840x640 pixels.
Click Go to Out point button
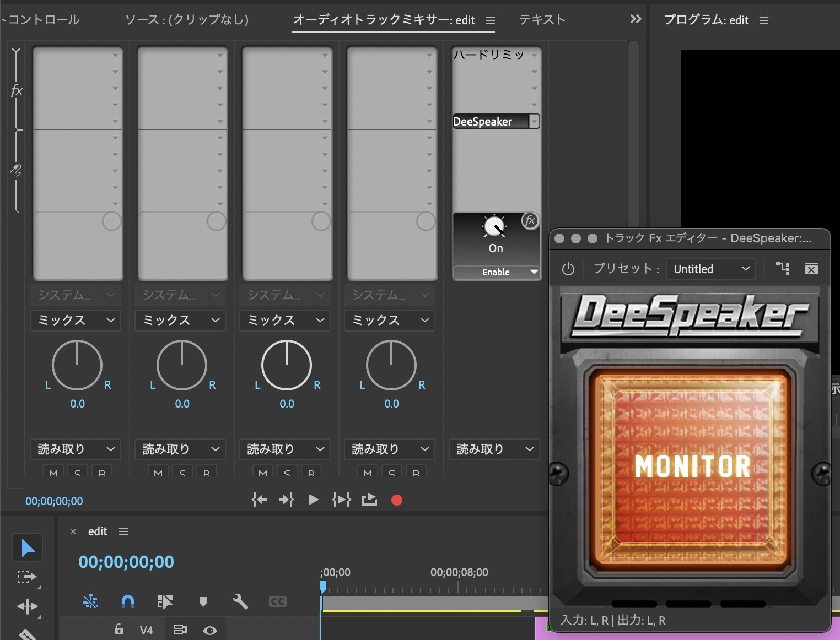(287, 500)
